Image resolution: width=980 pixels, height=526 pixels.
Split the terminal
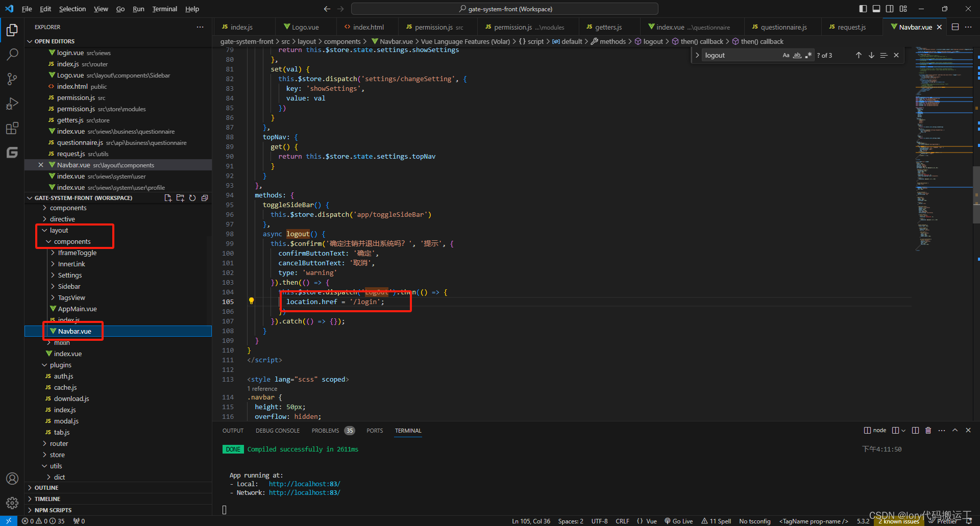click(915, 430)
